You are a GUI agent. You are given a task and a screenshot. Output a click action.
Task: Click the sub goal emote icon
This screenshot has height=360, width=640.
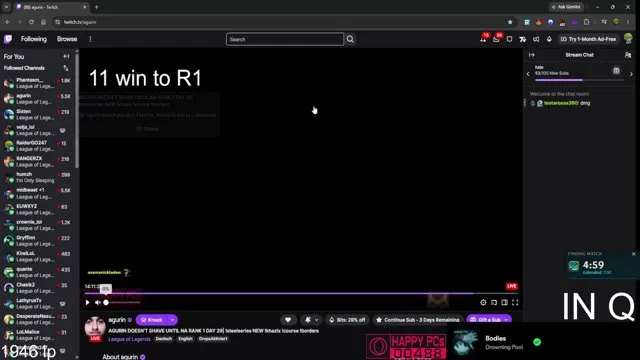616,71
